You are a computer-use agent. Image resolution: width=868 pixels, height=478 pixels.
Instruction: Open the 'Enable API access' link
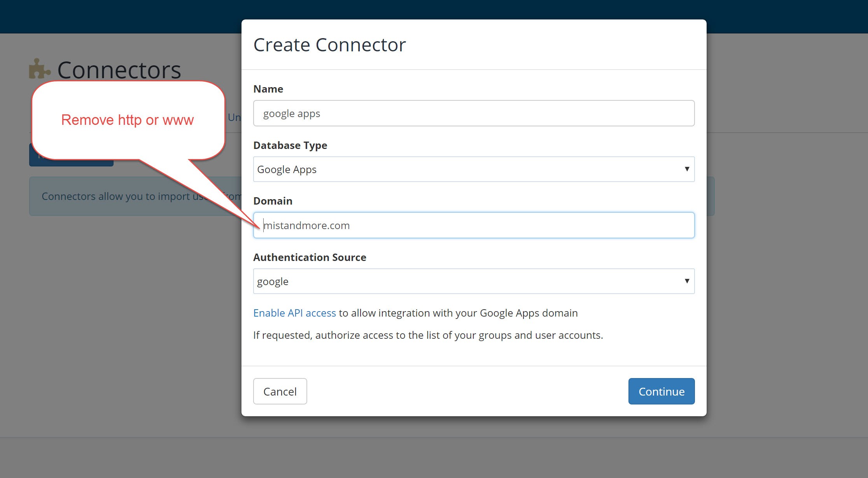[294, 313]
